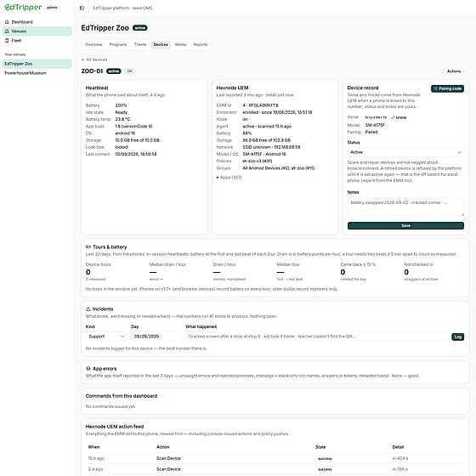Expand the Apps (427) disclosure
Screen dimensions: 476x476
(229, 178)
